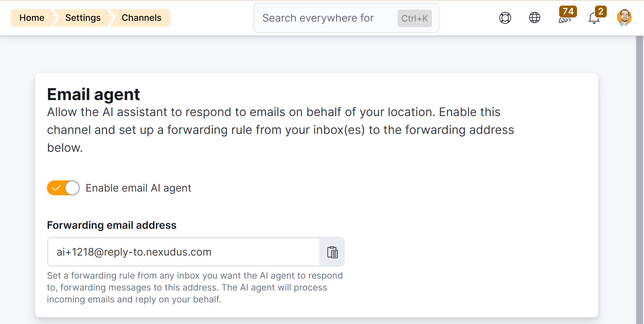
Task: Select the Channels breadcrumb item
Action: coord(141,17)
